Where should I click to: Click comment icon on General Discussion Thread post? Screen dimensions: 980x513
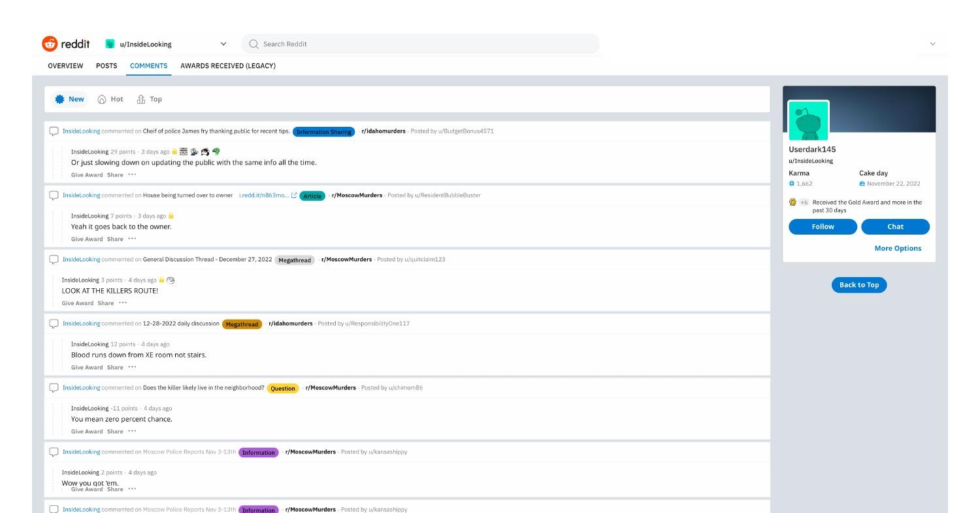[x=54, y=259]
